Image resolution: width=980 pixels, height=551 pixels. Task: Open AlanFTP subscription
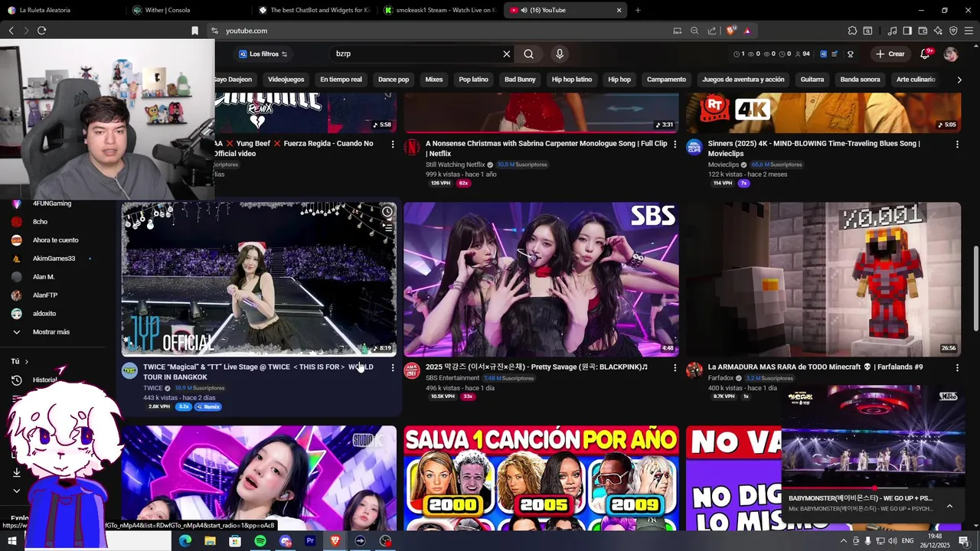(x=45, y=295)
